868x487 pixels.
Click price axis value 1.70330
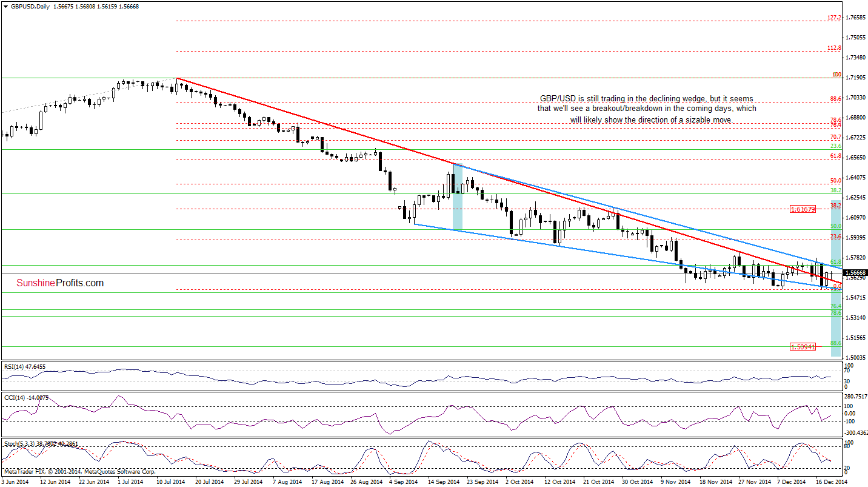855,98
